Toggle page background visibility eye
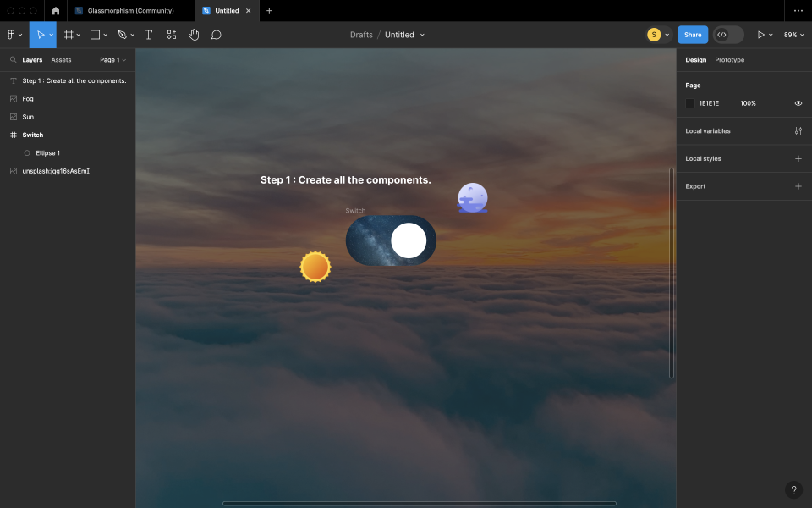Screen dimensions: 812x508 (x=798, y=103)
